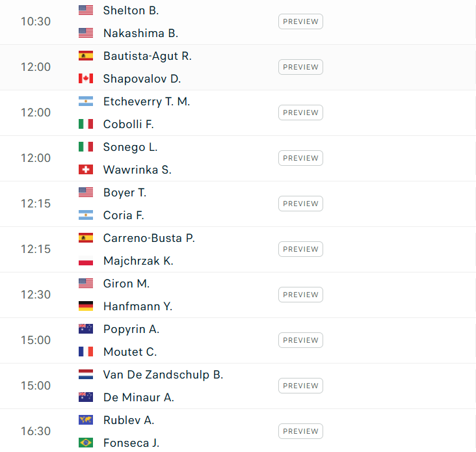Select player name Rublev A.
Image resolution: width=476 pixels, height=452 pixels.
coord(129,420)
